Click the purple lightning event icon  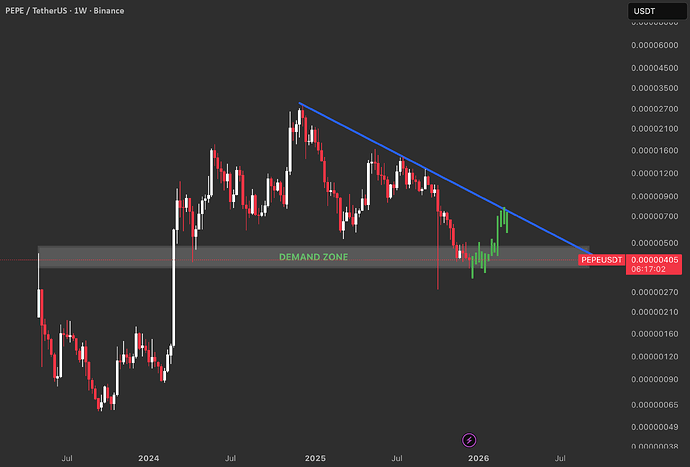tap(469, 440)
